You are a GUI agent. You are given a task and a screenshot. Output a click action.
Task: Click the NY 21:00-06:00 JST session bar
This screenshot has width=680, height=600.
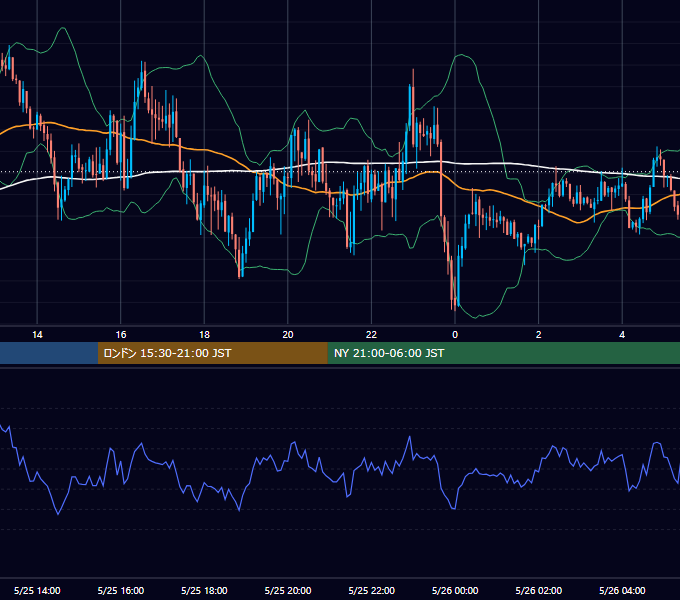503,353
